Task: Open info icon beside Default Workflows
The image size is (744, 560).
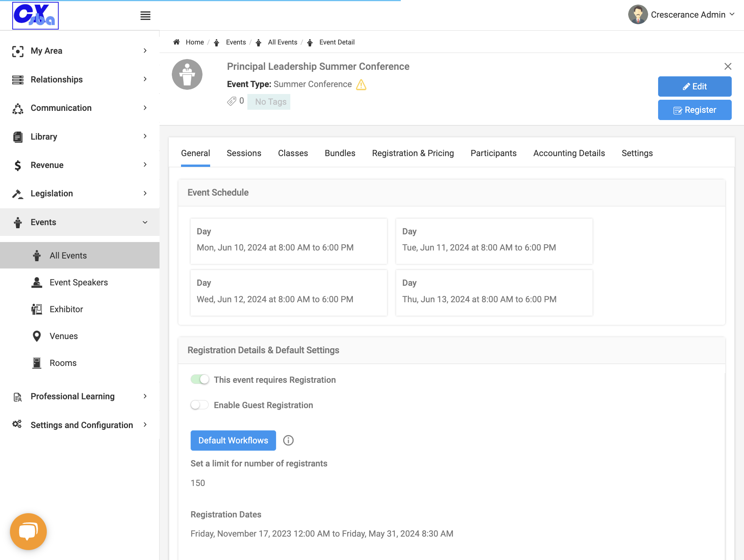Action: (x=288, y=440)
